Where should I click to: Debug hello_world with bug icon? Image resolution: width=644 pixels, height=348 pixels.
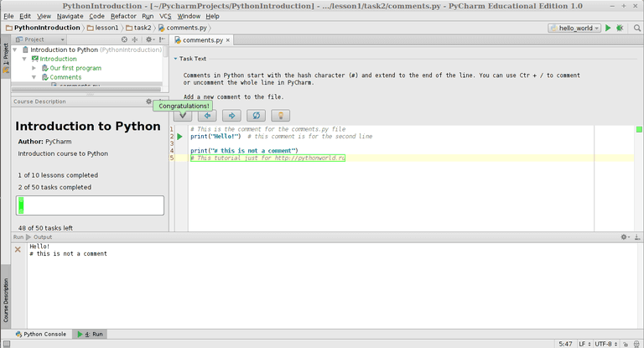[620, 28]
